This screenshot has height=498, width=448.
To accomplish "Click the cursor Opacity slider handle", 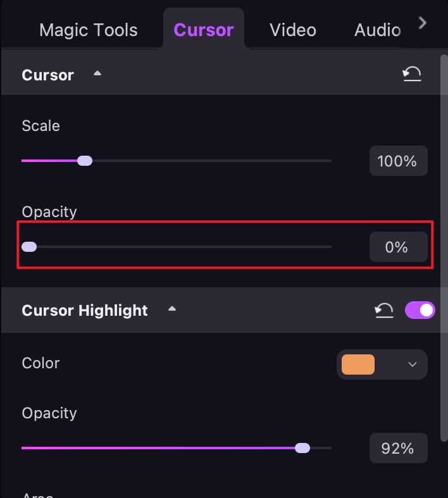I will coord(29,247).
